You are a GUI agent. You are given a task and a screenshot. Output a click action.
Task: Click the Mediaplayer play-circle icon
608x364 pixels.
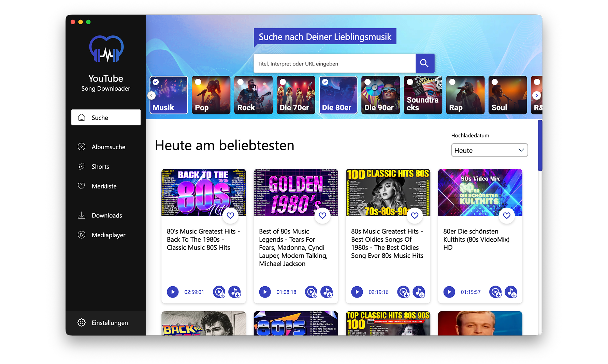point(82,235)
